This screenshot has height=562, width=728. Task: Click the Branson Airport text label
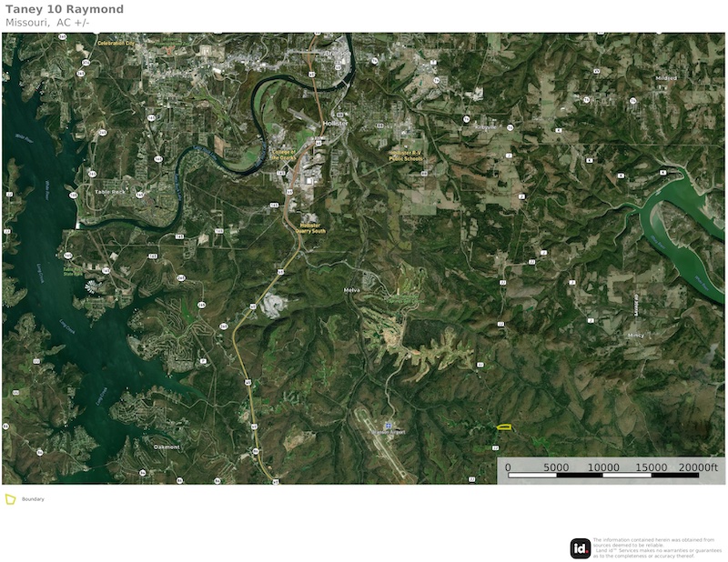pyautogui.click(x=389, y=432)
